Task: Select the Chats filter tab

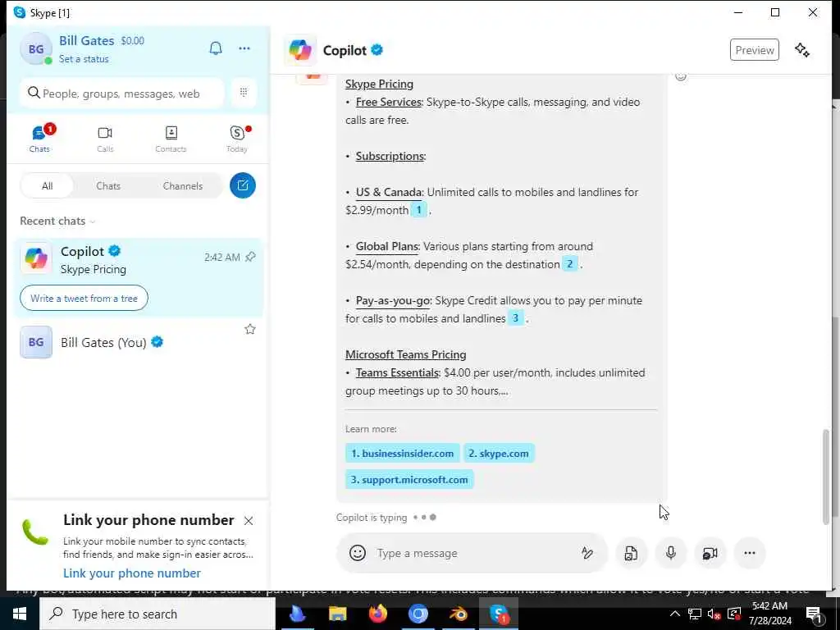Action: 108,186
